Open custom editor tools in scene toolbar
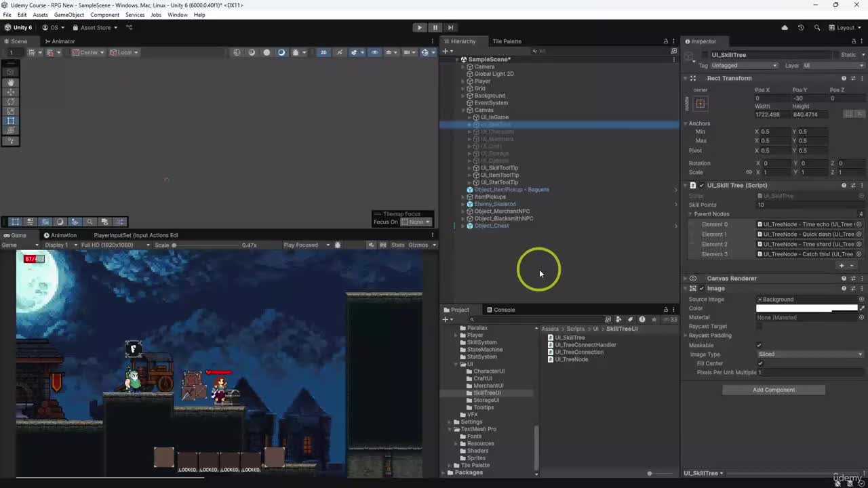 [11, 141]
